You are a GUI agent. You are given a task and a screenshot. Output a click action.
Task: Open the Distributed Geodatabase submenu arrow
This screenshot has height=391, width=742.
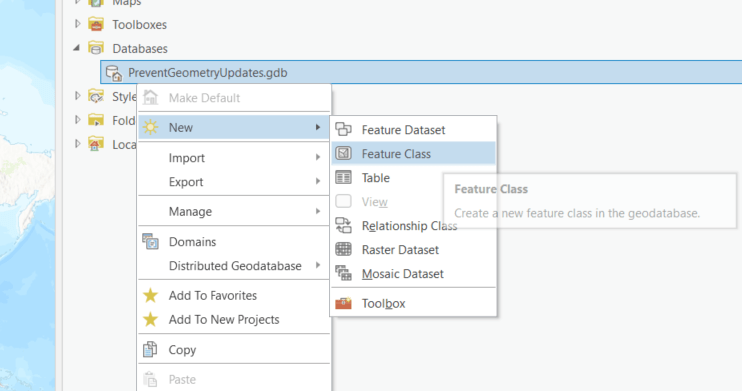pyautogui.click(x=318, y=266)
